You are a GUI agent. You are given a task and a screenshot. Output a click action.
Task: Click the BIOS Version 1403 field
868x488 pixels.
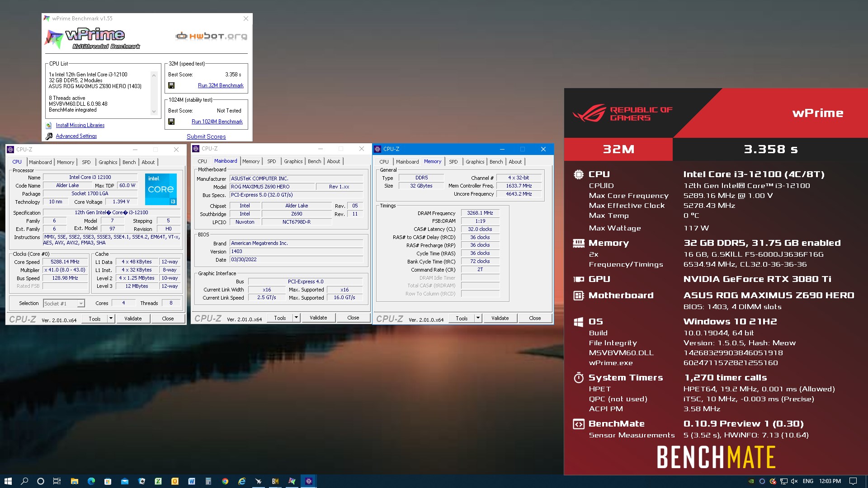[x=296, y=252]
